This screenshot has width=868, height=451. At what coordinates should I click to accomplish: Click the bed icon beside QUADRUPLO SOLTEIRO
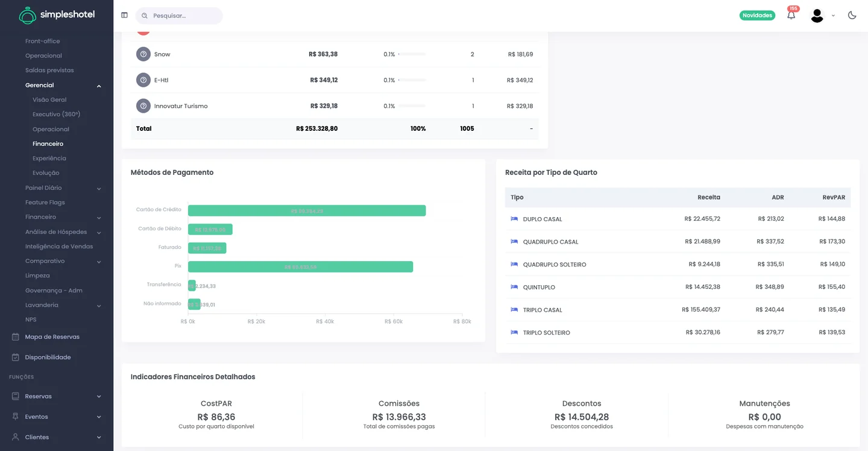click(514, 264)
